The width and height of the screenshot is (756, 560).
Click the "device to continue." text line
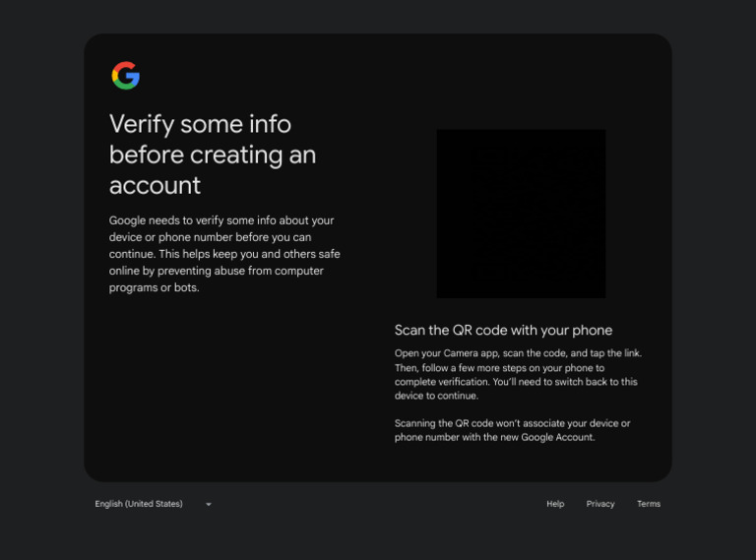click(x=436, y=396)
